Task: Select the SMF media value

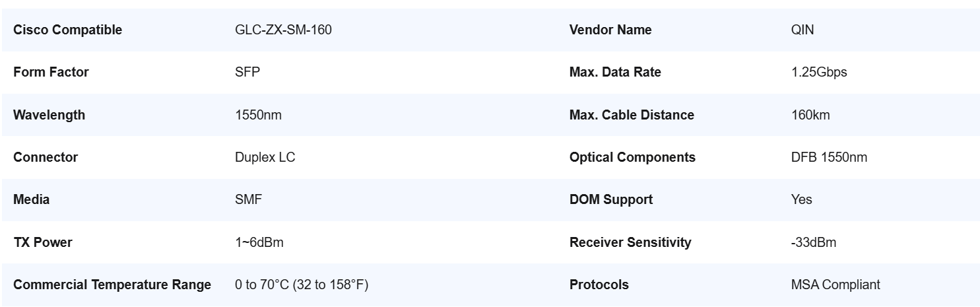Action: point(249,199)
